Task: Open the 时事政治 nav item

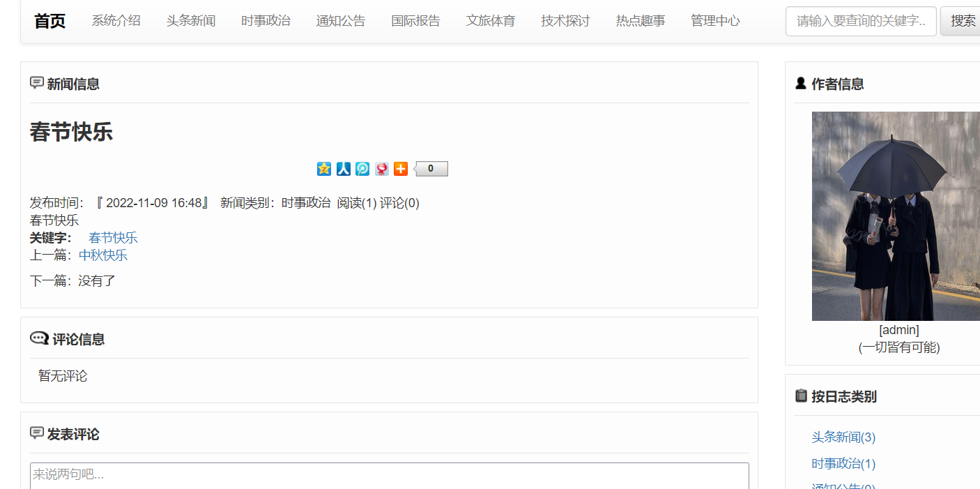Action: (x=266, y=21)
